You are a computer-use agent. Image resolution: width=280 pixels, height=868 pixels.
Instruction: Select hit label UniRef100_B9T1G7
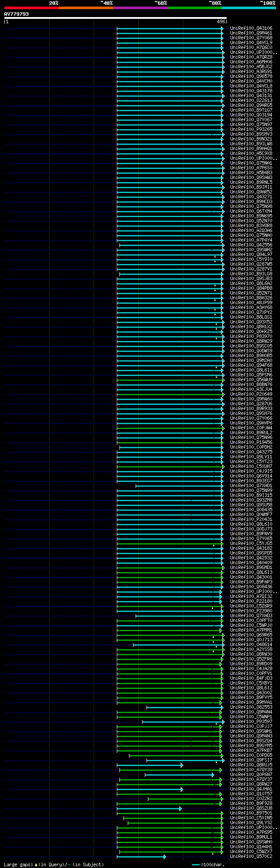pyautogui.click(x=251, y=110)
